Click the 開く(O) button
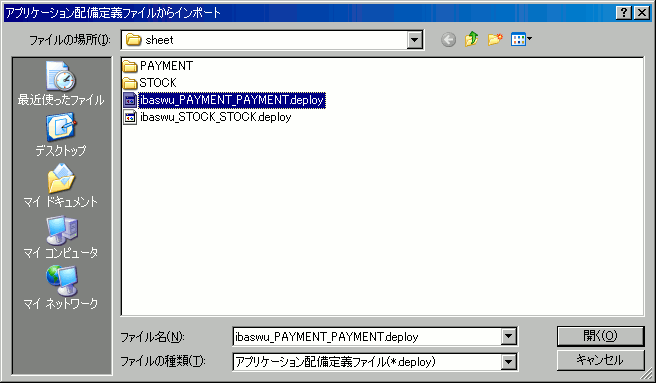This screenshot has height=383, width=656. click(600, 336)
